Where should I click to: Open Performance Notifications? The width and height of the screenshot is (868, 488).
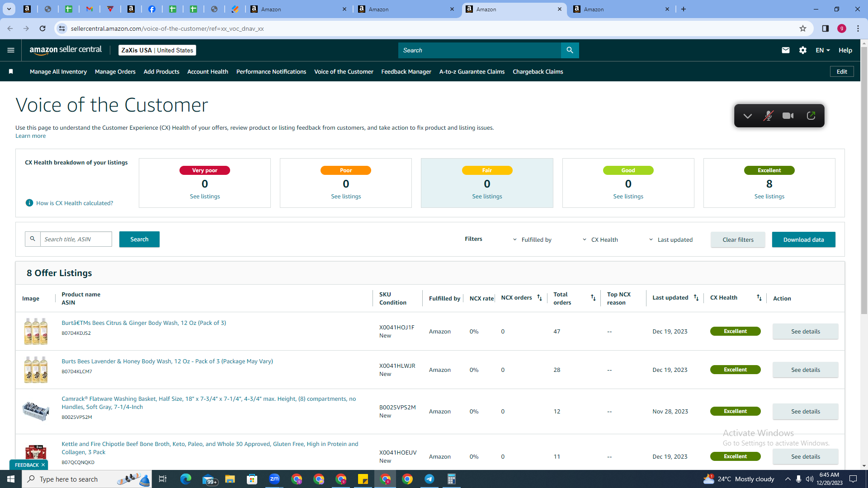[x=271, y=71]
